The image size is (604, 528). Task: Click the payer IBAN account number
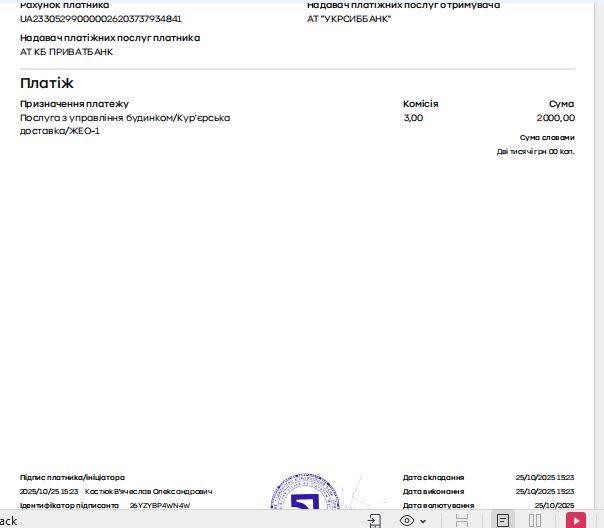101,19
